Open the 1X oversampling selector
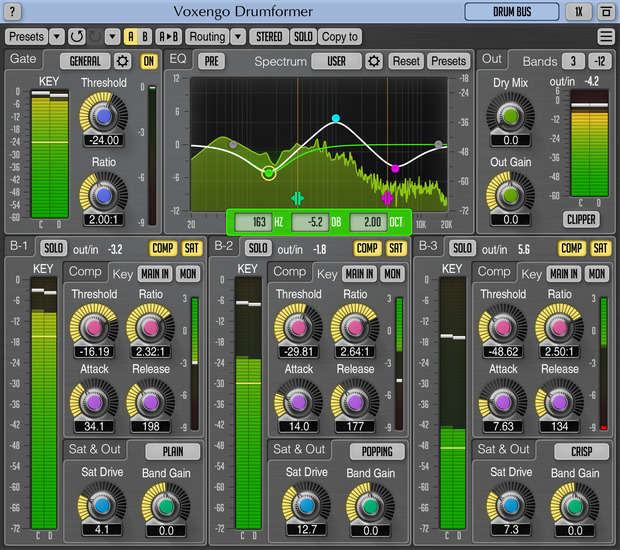 (x=578, y=11)
